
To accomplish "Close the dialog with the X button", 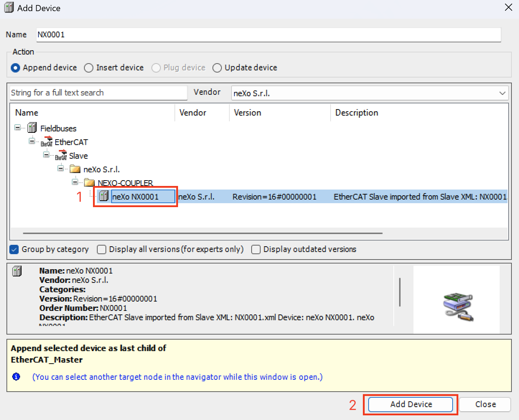I will tap(509, 8).
